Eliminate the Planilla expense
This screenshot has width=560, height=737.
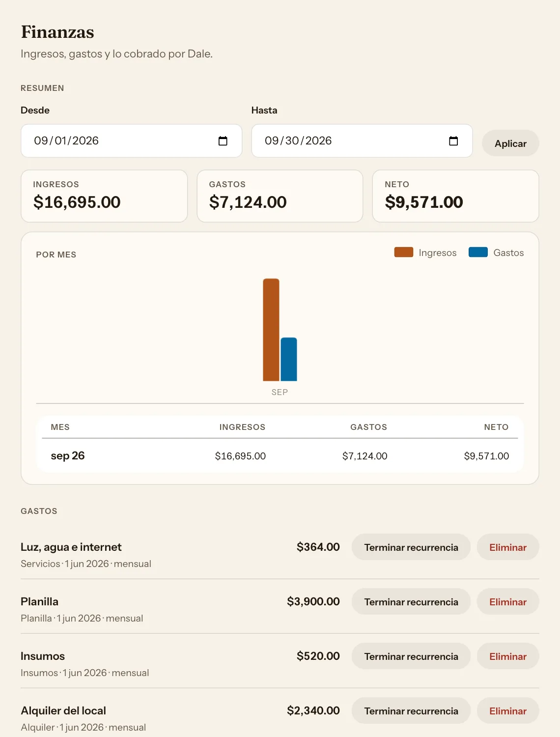pos(508,602)
